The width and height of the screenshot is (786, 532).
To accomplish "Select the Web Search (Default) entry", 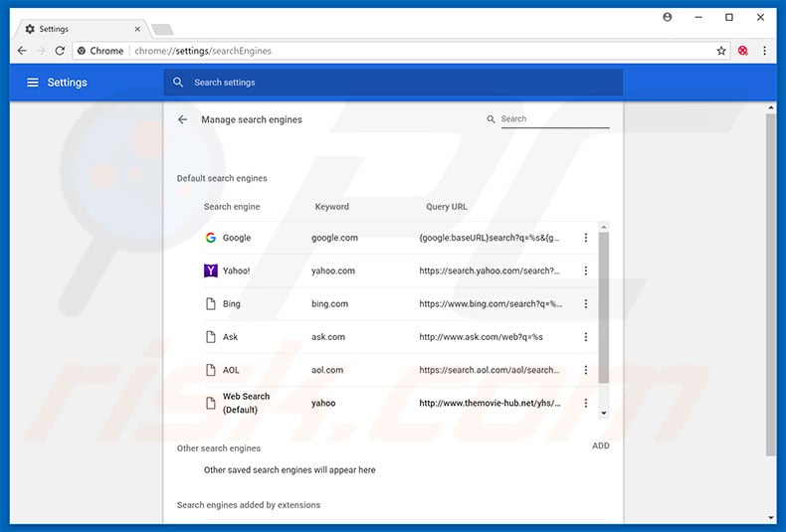I will coord(246,403).
